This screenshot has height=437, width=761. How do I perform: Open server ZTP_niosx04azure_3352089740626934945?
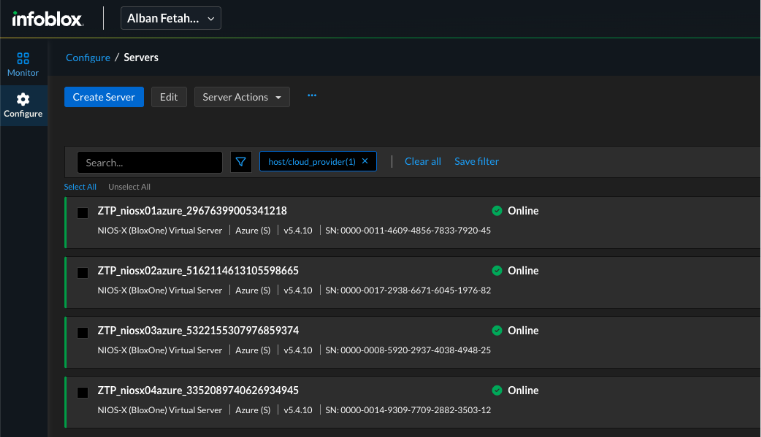coord(198,390)
